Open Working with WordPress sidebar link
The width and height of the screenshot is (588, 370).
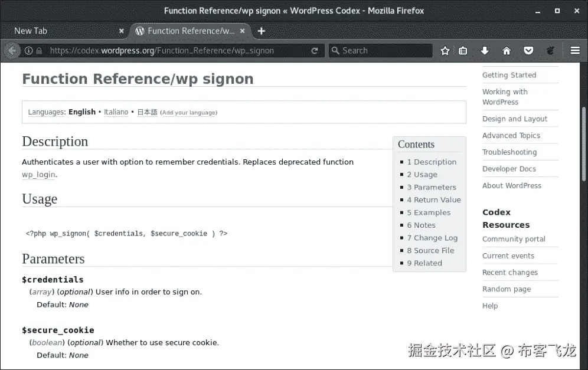pos(505,97)
